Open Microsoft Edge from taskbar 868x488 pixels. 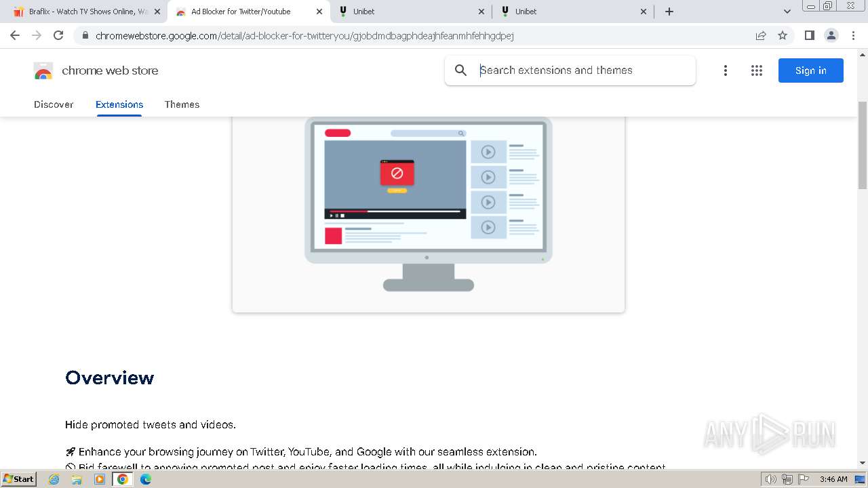point(146,479)
